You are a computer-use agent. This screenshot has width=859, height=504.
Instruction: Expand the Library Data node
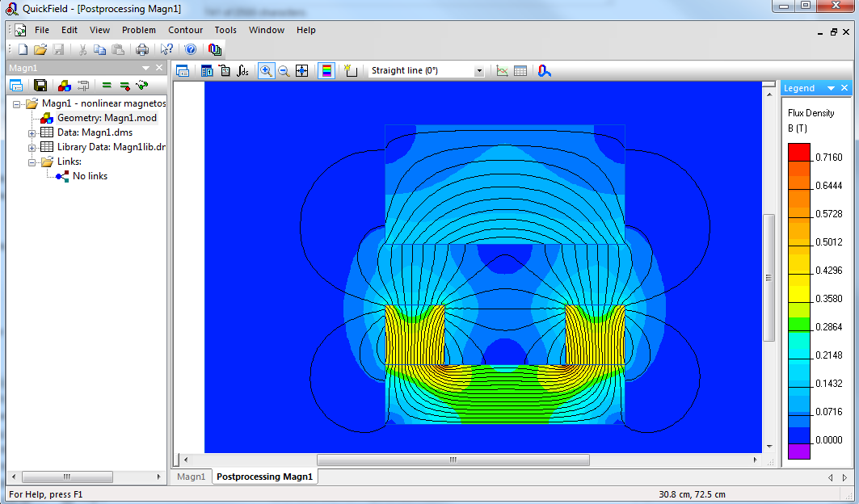pos(32,147)
